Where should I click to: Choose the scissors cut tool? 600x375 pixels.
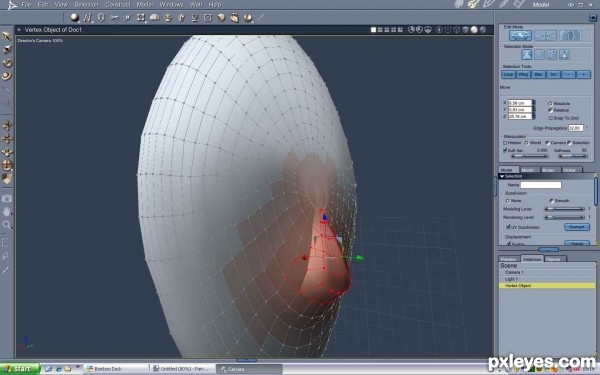click(114, 17)
